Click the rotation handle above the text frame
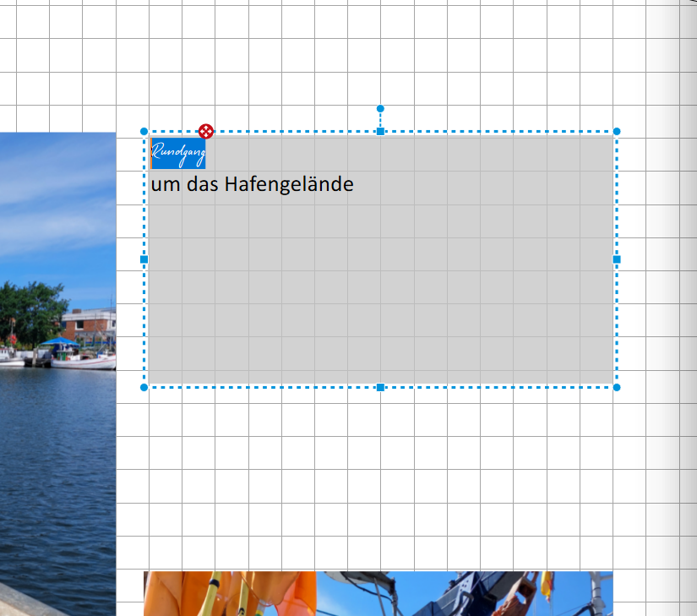The height and width of the screenshot is (616, 697). click(380, 108)
